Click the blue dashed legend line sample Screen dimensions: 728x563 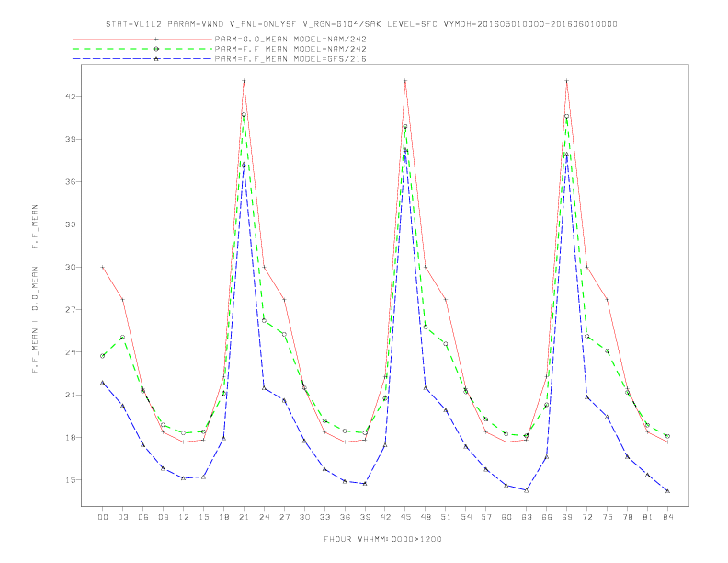pos(142,59)
